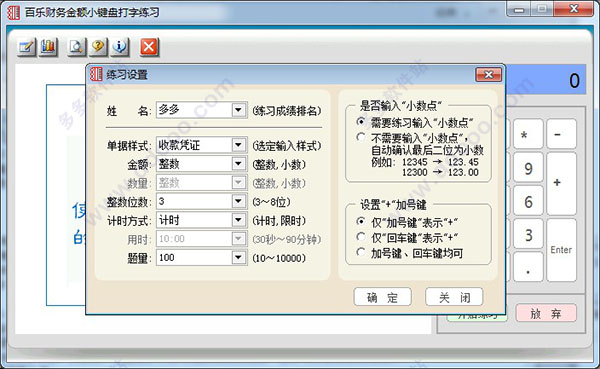This screenshot has height=369, width=600.
Task: Click the plus key on keypad
Action: [x=561, y=184]
